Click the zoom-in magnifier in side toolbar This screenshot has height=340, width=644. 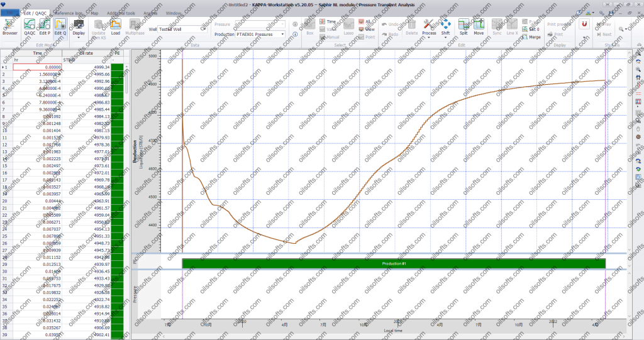(638, 70)
